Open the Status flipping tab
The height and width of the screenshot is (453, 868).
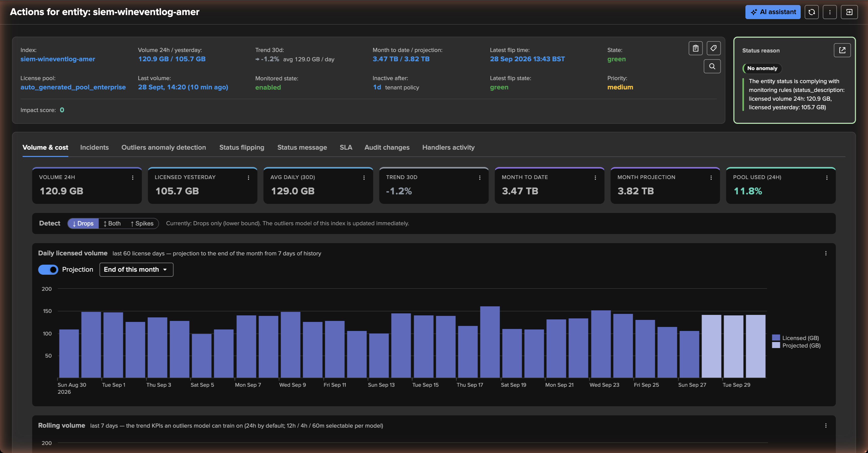242,147
